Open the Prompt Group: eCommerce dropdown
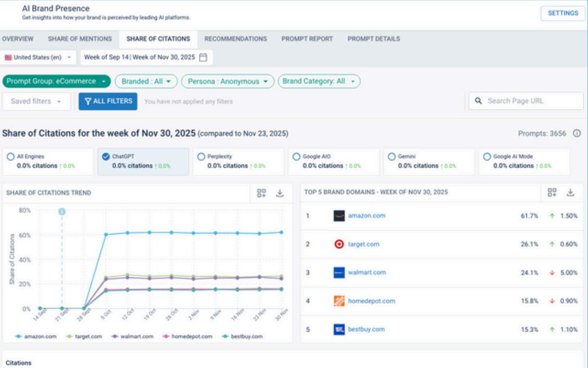588x368 pixels. (56, 81)
